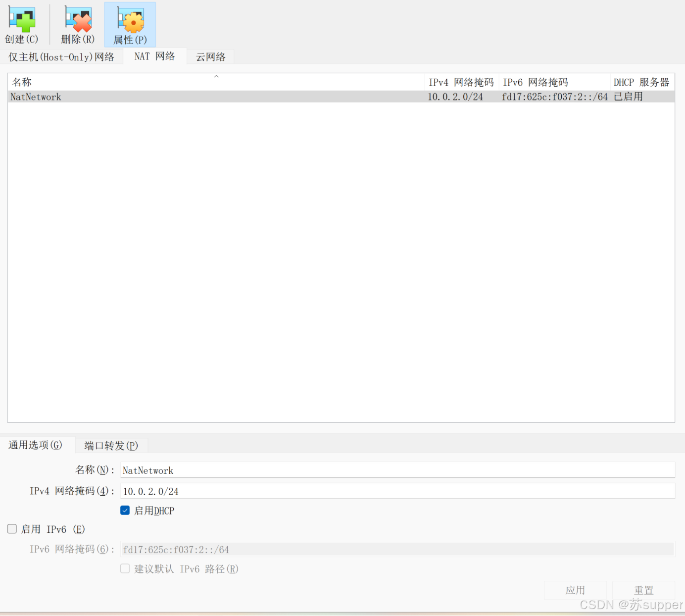Click the 重置 reset button
The image size is (685, 616).
pyautogui.click(x=643, y=590)
